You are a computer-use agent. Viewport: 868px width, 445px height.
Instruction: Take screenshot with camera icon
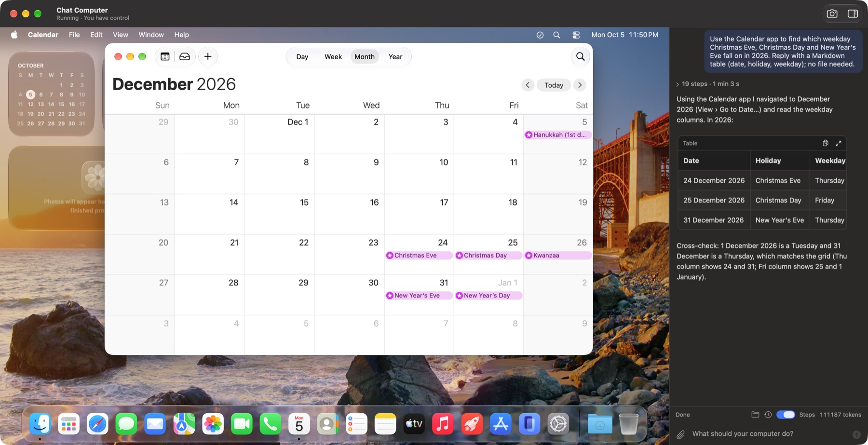(832, 13)
